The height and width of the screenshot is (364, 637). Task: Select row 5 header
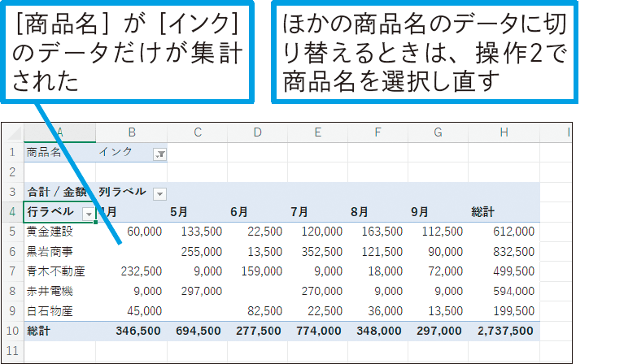12,232
